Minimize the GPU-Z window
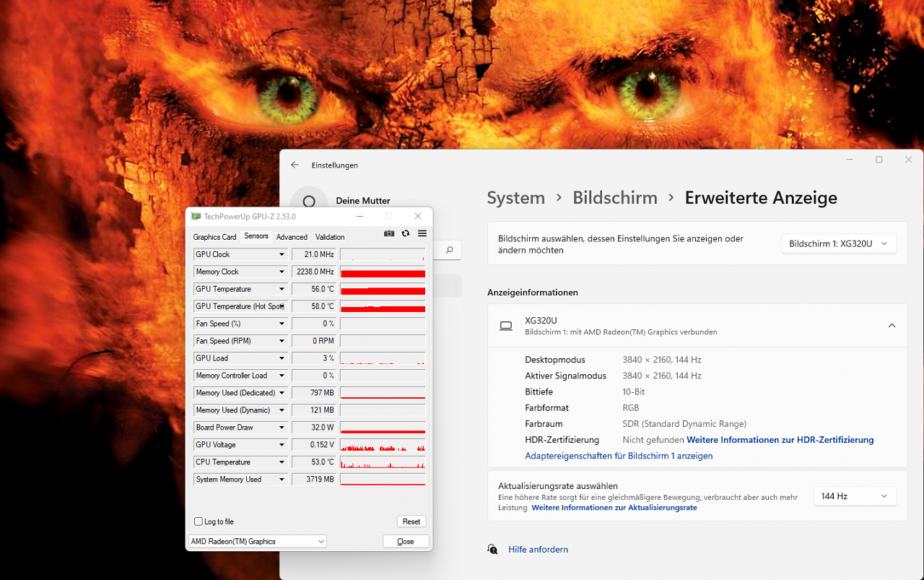Image resolution: width=924 pixels, height=580 pixels. click(x=361, y=216)
